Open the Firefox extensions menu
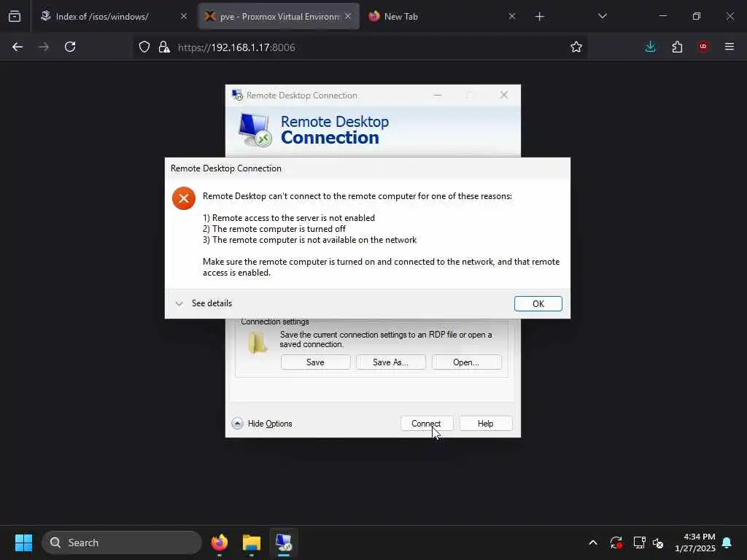This screenshot has height=560, width=747. point(677,47)
